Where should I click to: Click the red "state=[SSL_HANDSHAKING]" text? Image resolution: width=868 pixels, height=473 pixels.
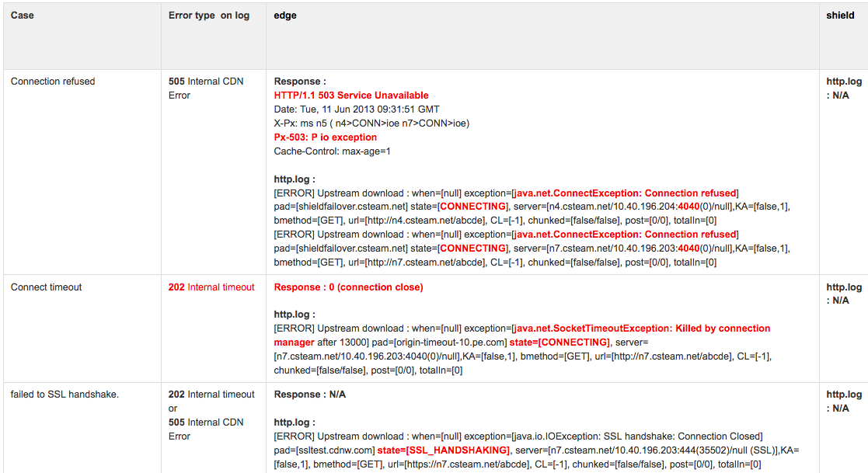(444, 450)
